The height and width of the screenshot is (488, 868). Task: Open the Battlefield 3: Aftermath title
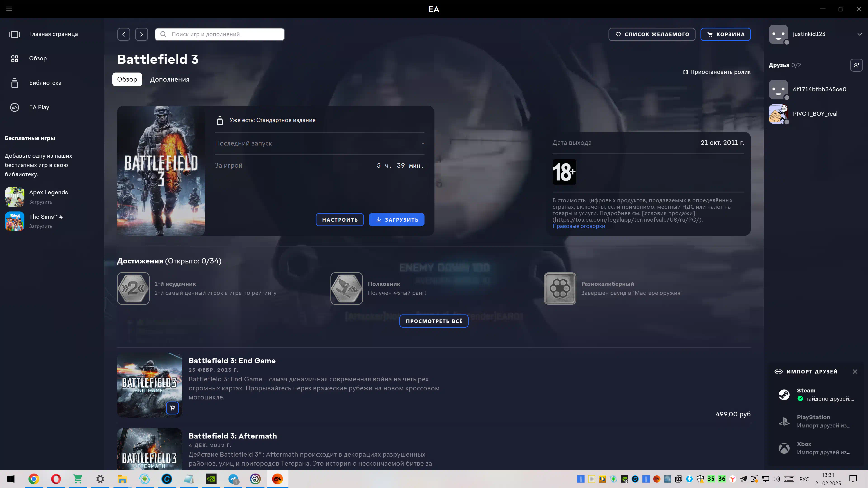(x=233, y=436)
